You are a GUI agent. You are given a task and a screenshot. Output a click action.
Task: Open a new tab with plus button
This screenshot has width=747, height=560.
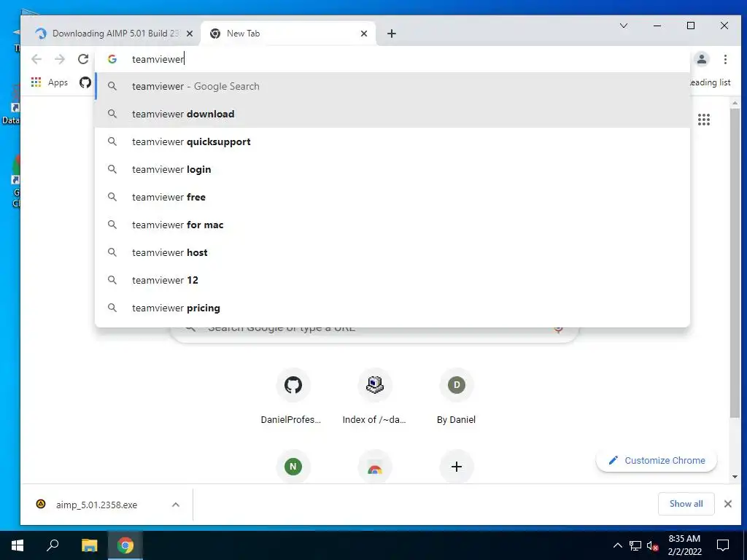[392, 34]
